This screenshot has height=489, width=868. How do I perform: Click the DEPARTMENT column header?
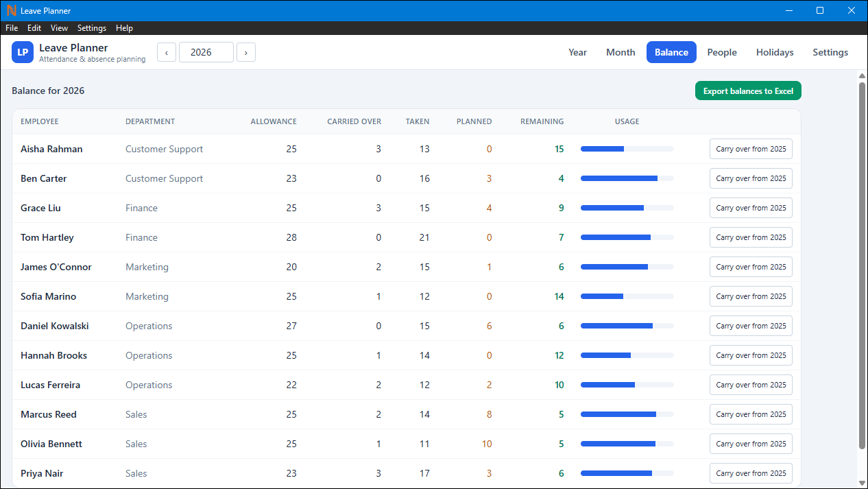[x=150, y=121]
